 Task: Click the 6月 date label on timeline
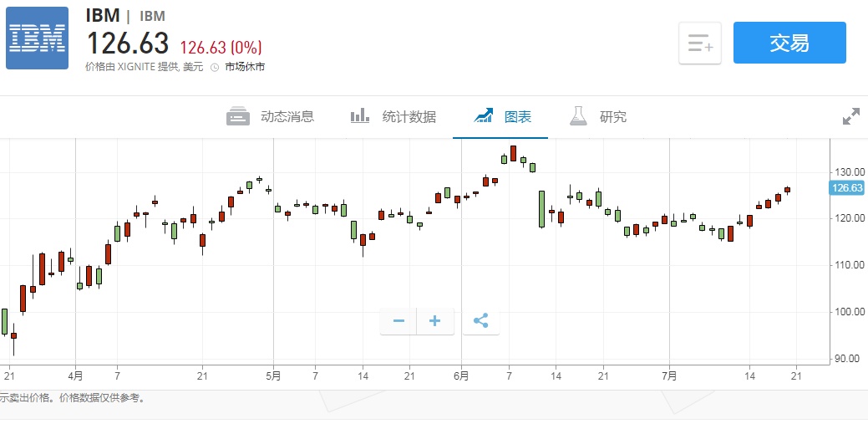coord(461,375)
